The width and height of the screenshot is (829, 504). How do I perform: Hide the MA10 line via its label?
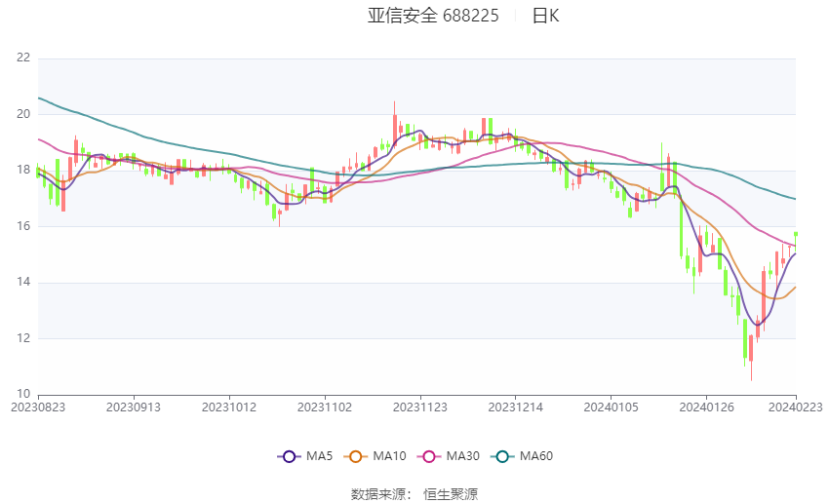(x=389, y=456)
